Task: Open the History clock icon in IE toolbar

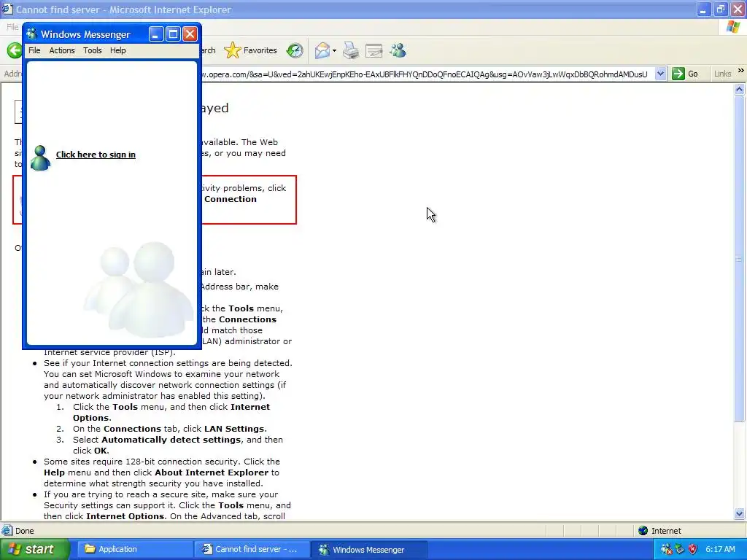Action: [295, 50]
